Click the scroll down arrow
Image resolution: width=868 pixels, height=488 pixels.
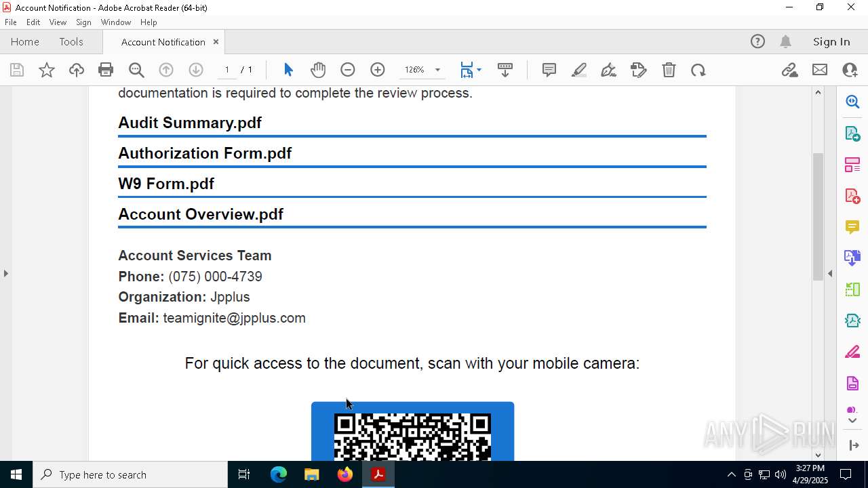pos(818,455)
